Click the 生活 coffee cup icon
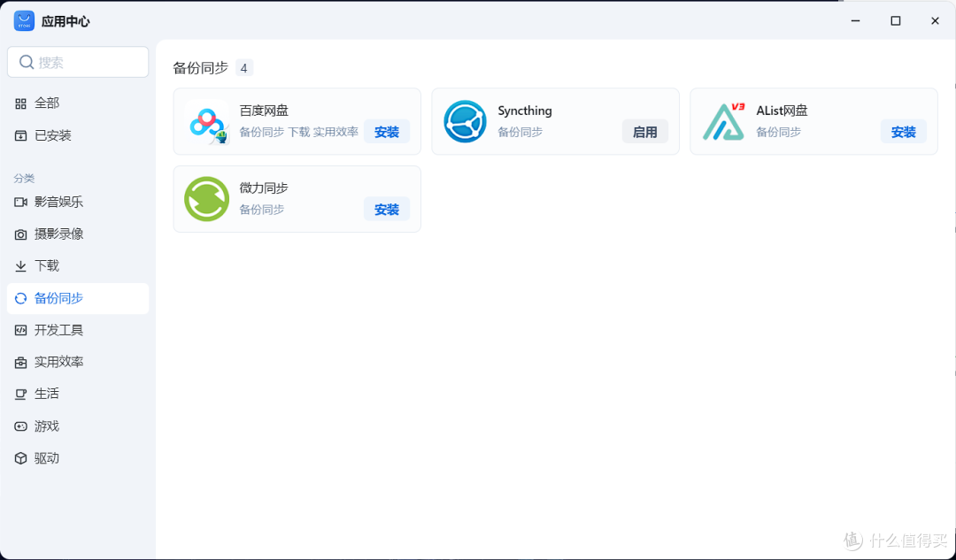Screen dimensions: 956x560 coord(20,394)
